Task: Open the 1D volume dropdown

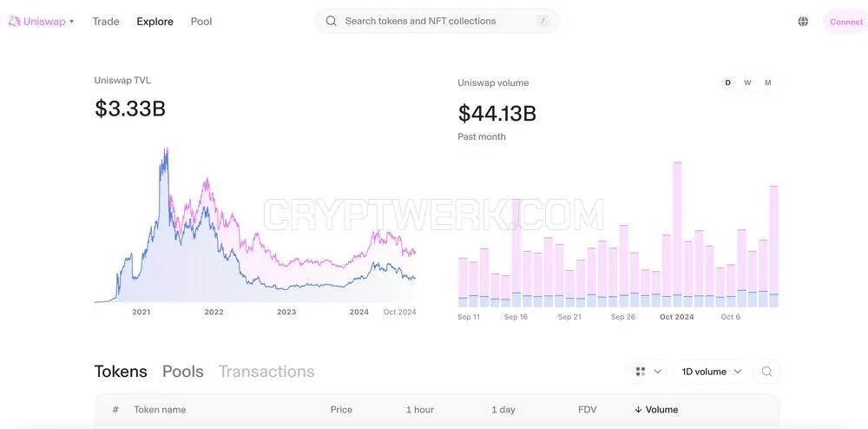Action: tap(712, 372)
